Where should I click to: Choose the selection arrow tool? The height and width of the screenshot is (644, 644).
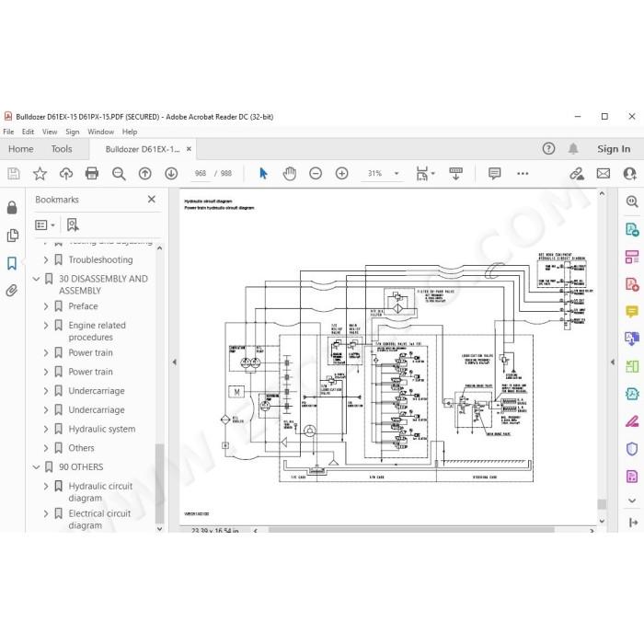(x=263, y=173)
